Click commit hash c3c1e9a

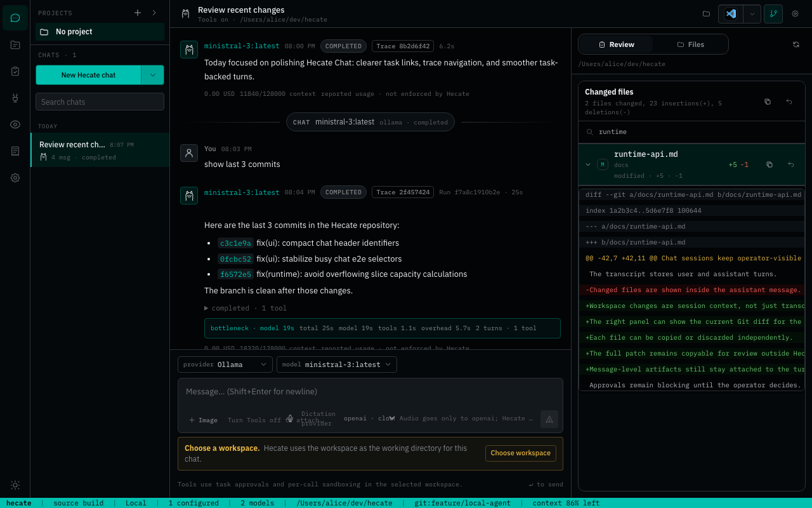coord(235,243)
